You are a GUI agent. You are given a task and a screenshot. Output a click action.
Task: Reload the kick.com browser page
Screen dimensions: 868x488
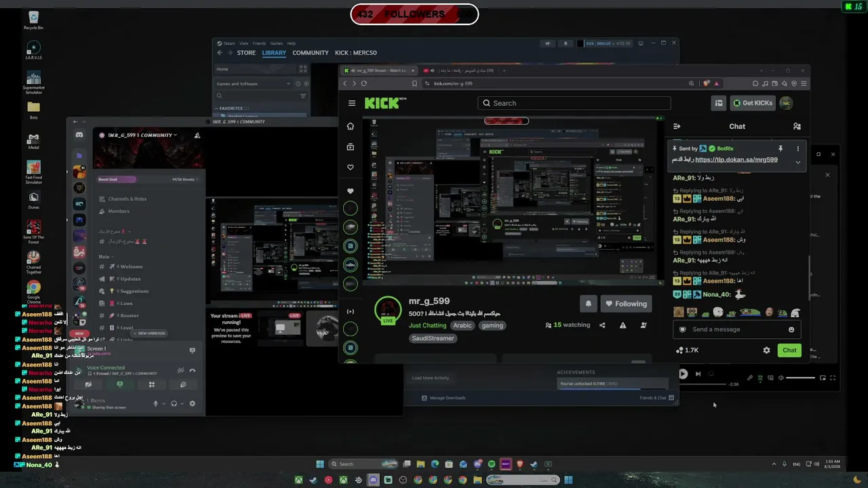coord(364,83)
